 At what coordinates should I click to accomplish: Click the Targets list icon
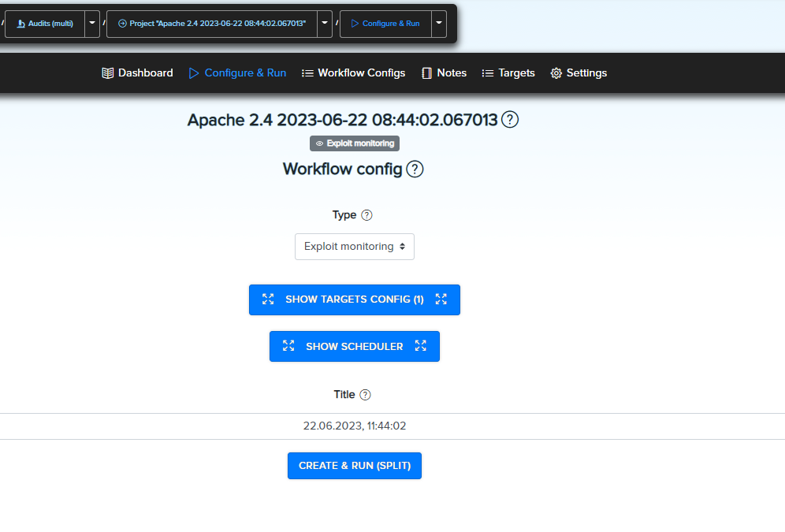click(x=487, y=73)
